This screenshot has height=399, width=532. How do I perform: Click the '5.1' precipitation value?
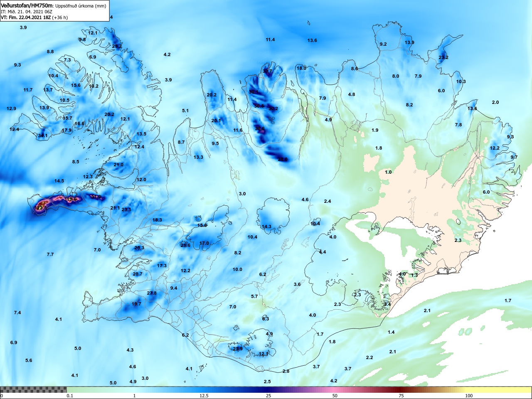pyautogui.click(x=185, y=111)
